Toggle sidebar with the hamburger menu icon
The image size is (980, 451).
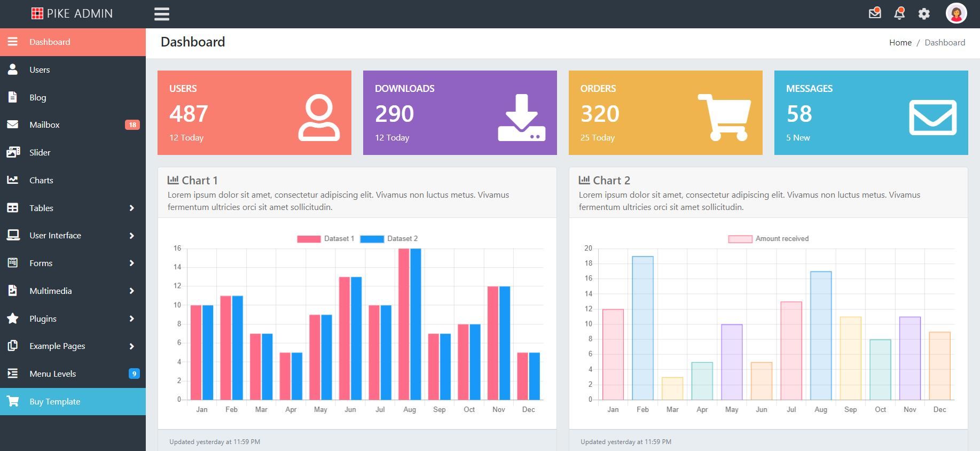pos(162,14)
